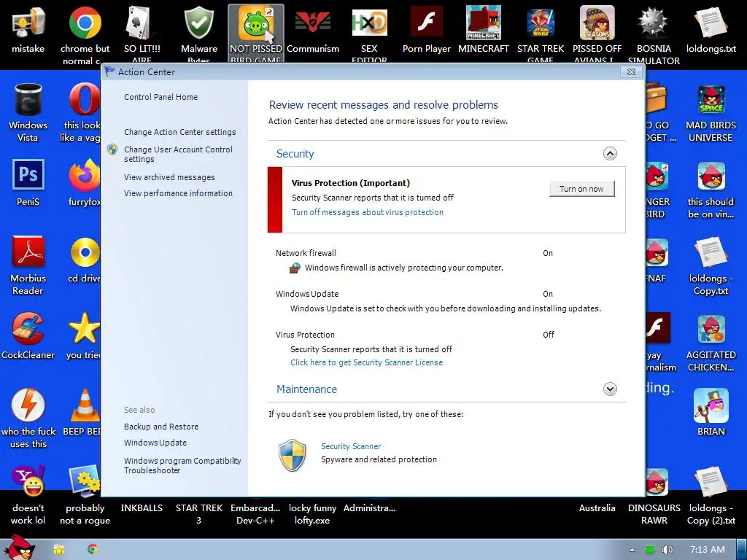Collapse the Security section chevron
747x560 pixels.
(x=611, y=153)
